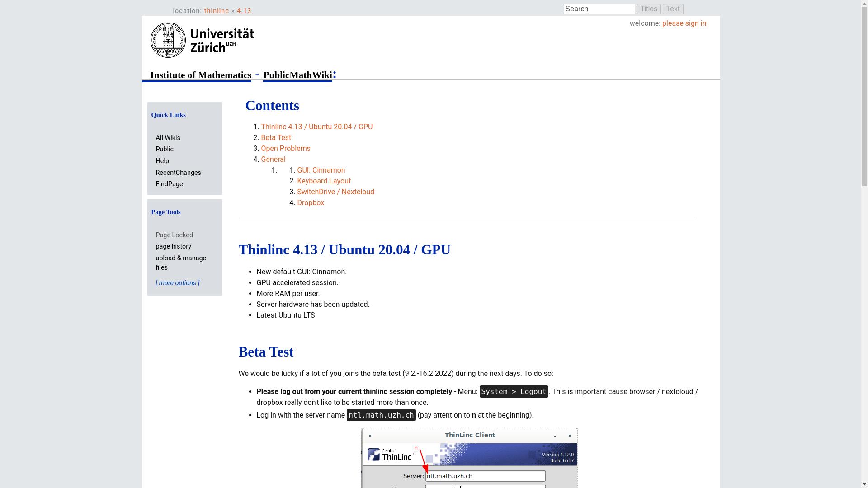The height and width of the screenshot is (488, 868).
Task: Click 'New default GUI: Cinnamon.' bullet text
Action: click(x=302, y=272)
